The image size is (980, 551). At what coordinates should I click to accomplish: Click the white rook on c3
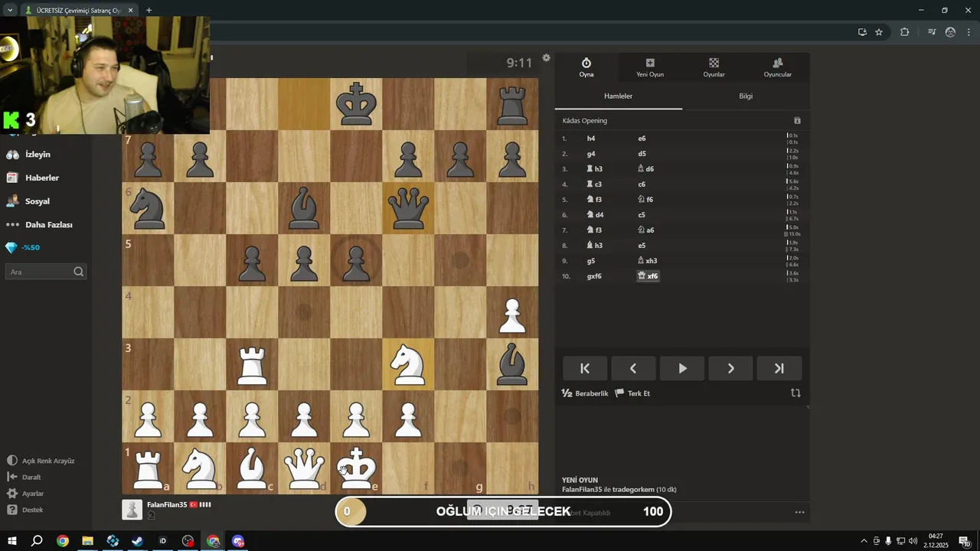coord(252,364)
